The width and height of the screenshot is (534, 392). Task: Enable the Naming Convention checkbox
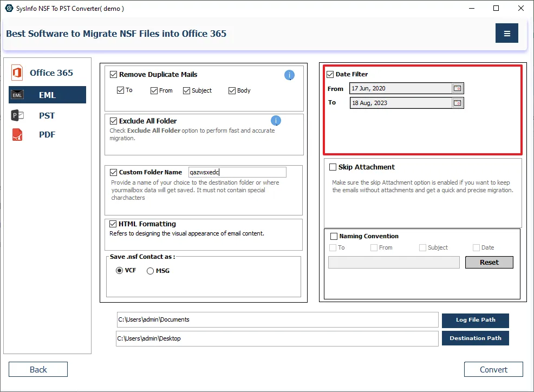(334, 236)
